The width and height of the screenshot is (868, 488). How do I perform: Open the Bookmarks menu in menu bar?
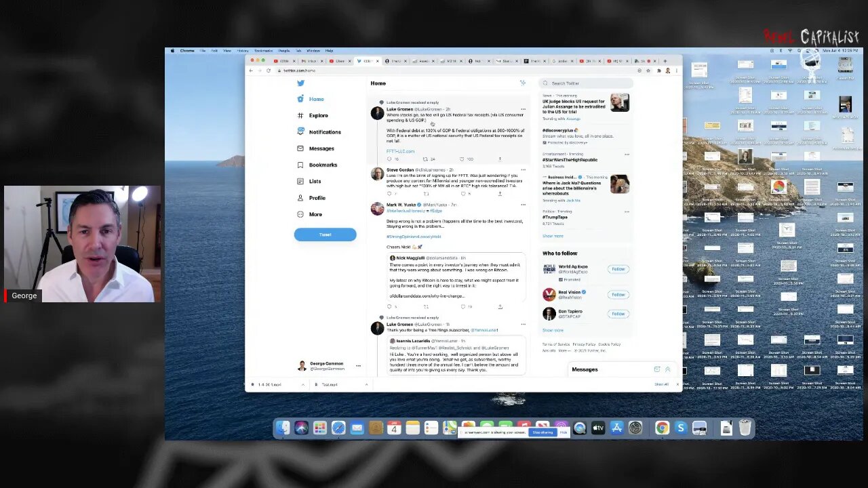(263, 51)
